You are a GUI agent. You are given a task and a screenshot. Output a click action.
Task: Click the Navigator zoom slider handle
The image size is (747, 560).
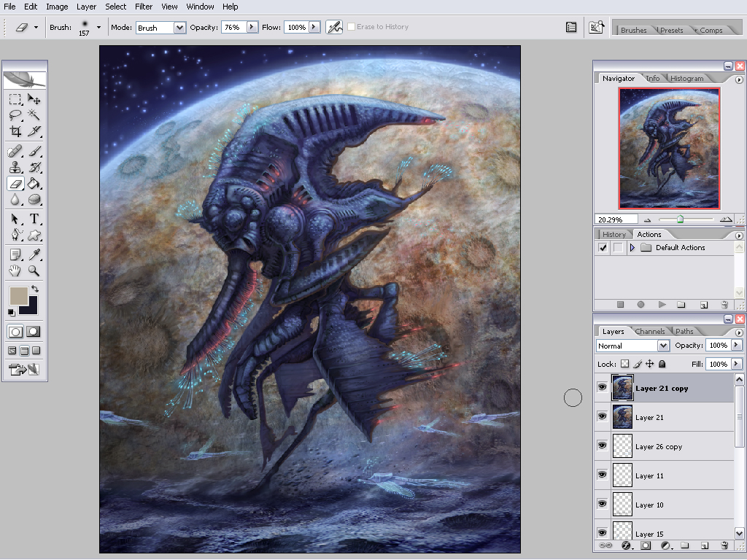(681, 219)
